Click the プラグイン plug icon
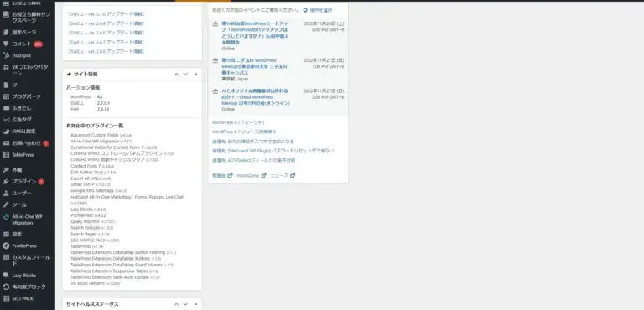The width and height of the screenshot is (644, 310). [6, 182]
